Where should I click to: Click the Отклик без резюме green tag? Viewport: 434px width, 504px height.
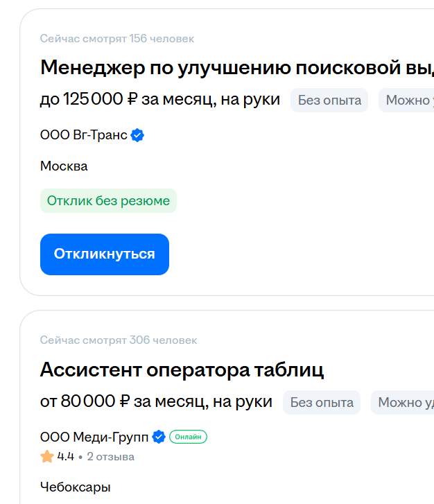tap(108, 201)
